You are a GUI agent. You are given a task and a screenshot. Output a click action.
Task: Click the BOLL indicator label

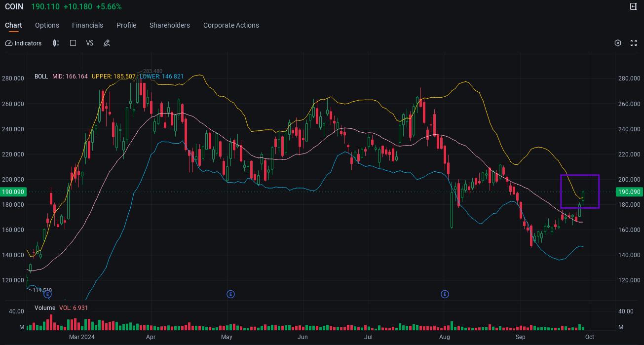point(41,77)
